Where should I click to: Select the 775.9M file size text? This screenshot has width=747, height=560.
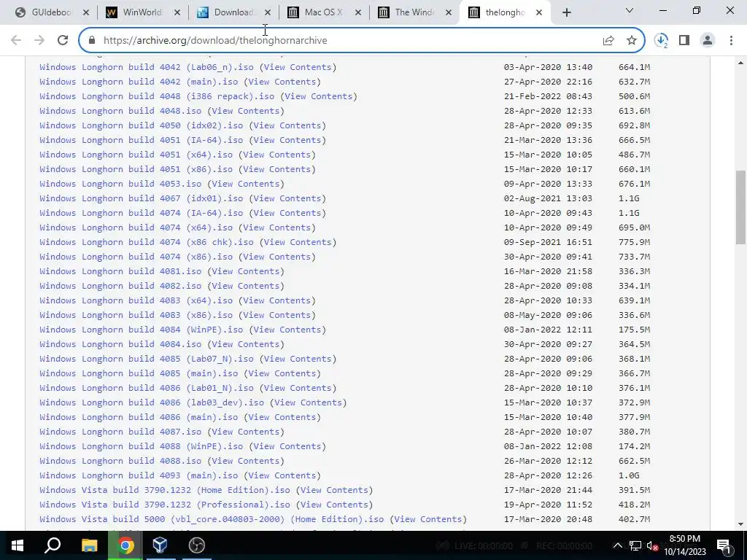coord(634,242)
